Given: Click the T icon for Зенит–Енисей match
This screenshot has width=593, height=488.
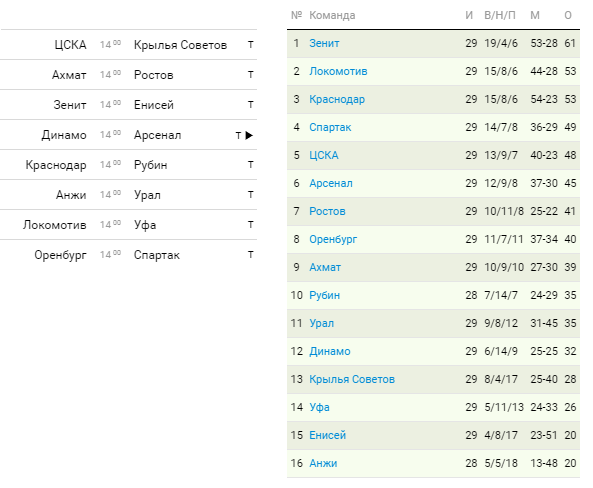Looking at the screenshot, I should 250,104.
